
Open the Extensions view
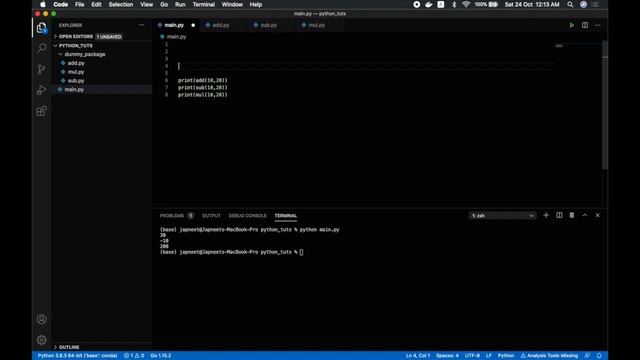[x=41, y=111]
